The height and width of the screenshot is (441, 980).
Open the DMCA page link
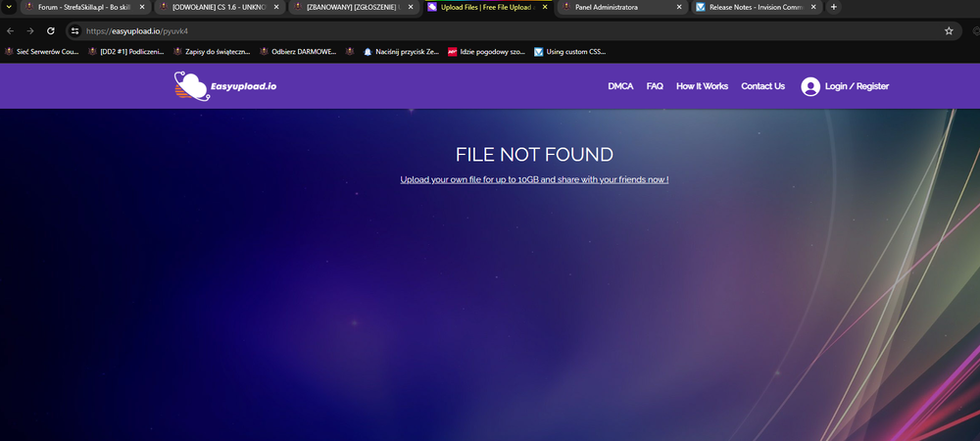pos(620,86)
